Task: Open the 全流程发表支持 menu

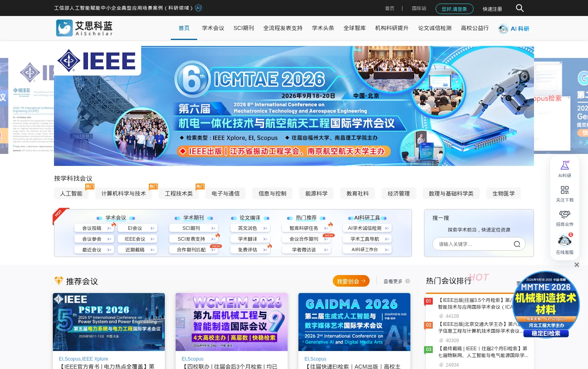Action: (x=283, y=28)
